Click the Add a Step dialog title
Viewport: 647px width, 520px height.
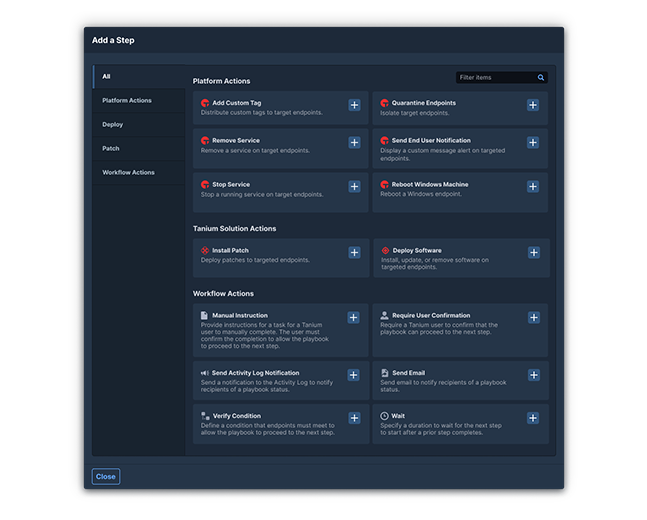[113, 40]
